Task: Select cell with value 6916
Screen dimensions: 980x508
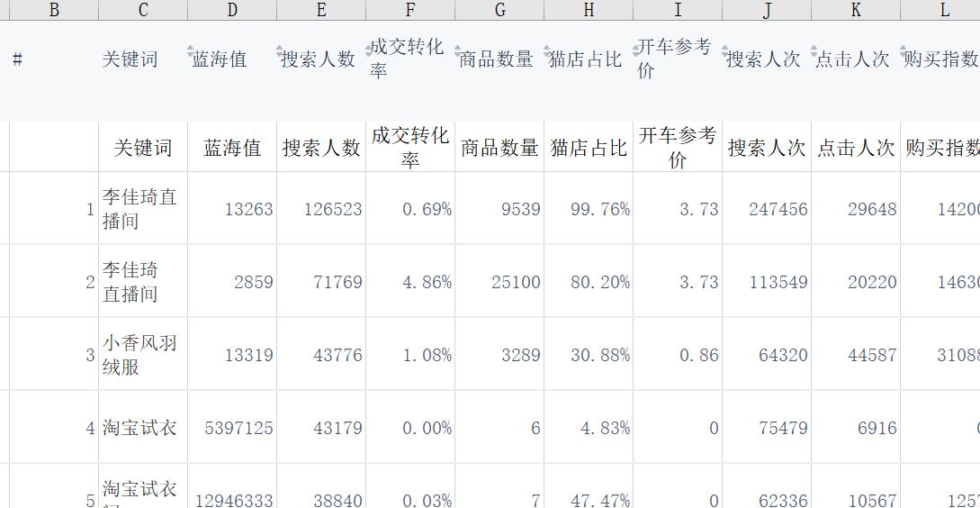Action: [856, 427]
